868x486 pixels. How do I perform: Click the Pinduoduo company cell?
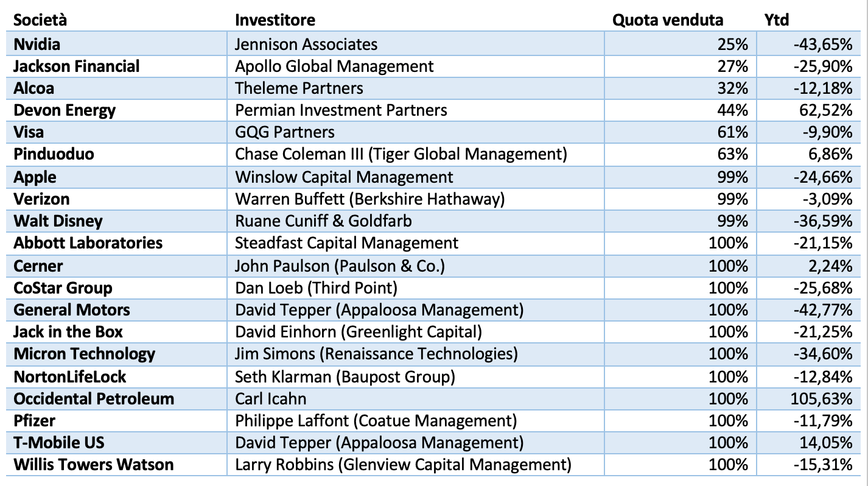pos(54,154)
